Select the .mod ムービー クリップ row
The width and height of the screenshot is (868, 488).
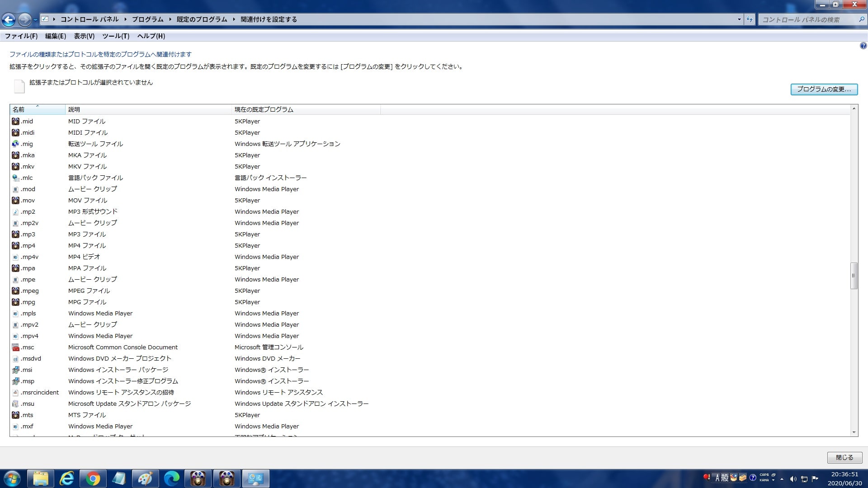429,189
